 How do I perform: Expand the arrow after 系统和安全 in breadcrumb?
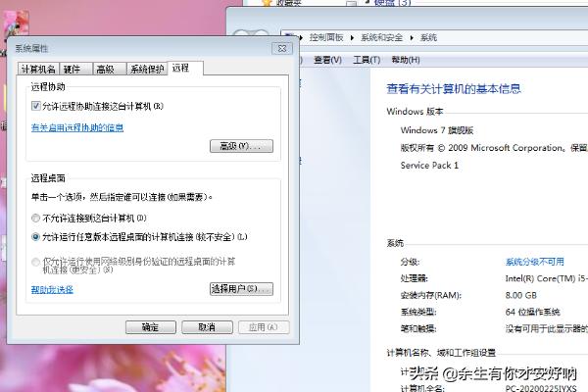click(x=414, y=37)
